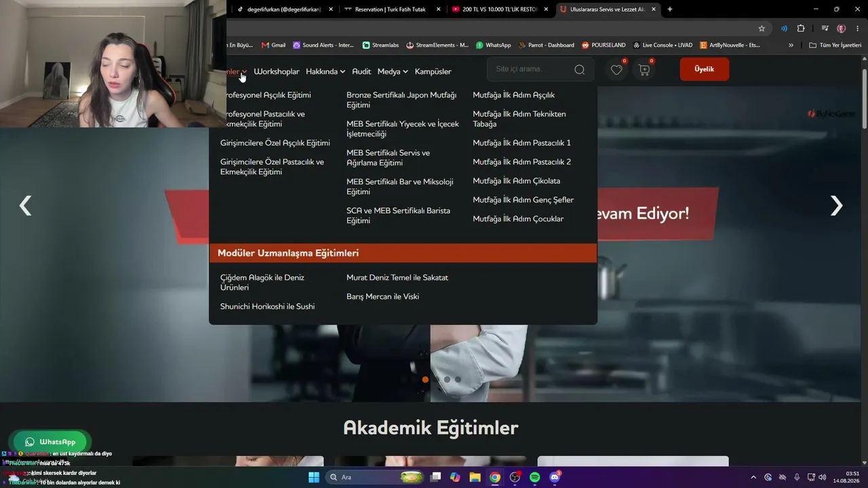The image size is (868, 488).
Task: Open the shopping cart icon
Action: [644, 69]
